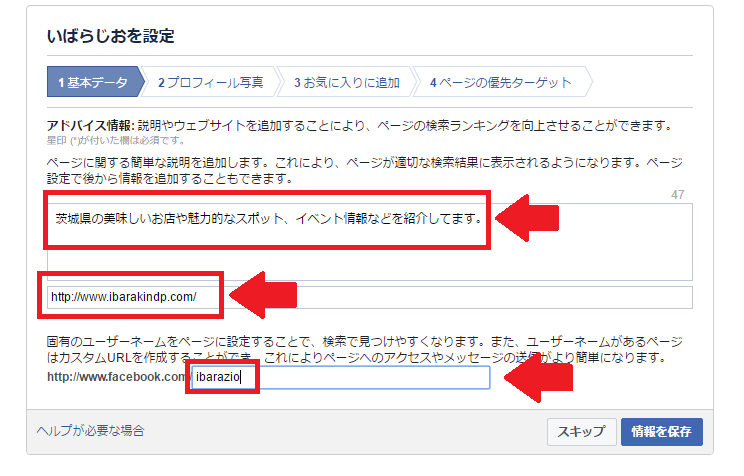Image resolution: width=744 pixels, height=476 pixels.
Task: Click the スキップ button
Action: click(x=581, y=431)
